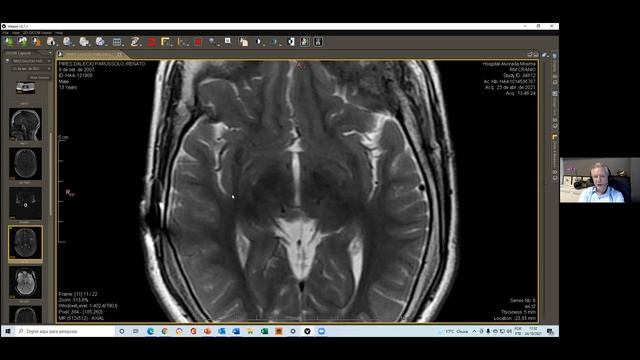Click the red reset icon
The width and height of the screenshot is (640, 360).
152,42
